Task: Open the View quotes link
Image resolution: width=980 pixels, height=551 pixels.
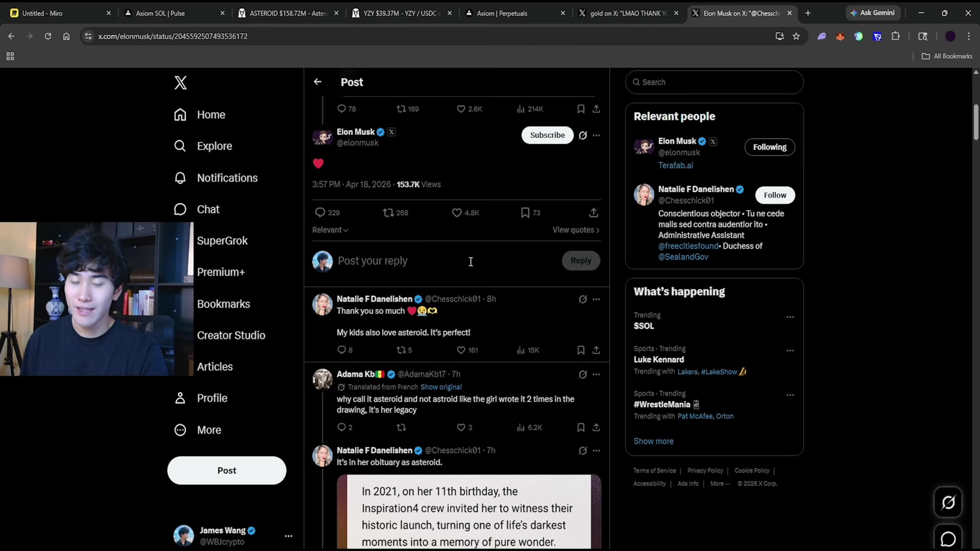Action: click(x=576, y=230)
